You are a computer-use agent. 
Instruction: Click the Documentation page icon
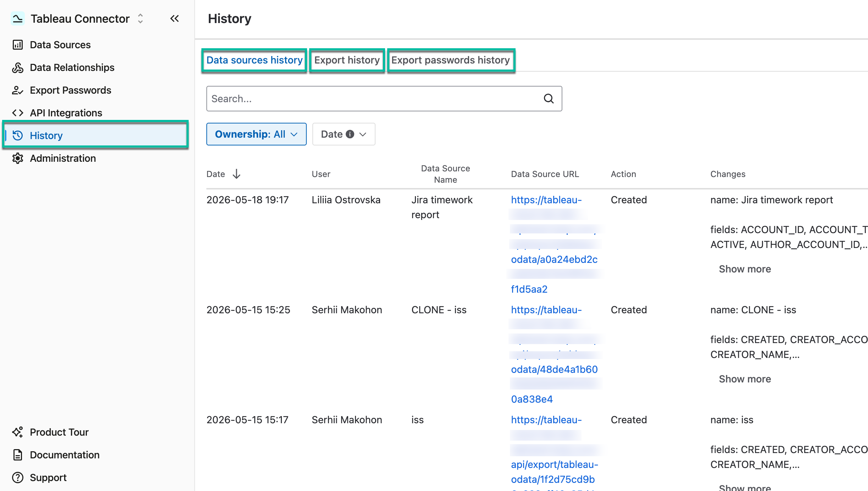pyautogui.click(x=17, y=455)
